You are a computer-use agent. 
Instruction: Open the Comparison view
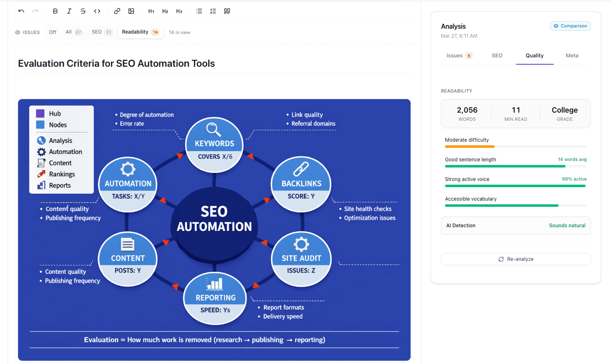click(x=570, y=26)
